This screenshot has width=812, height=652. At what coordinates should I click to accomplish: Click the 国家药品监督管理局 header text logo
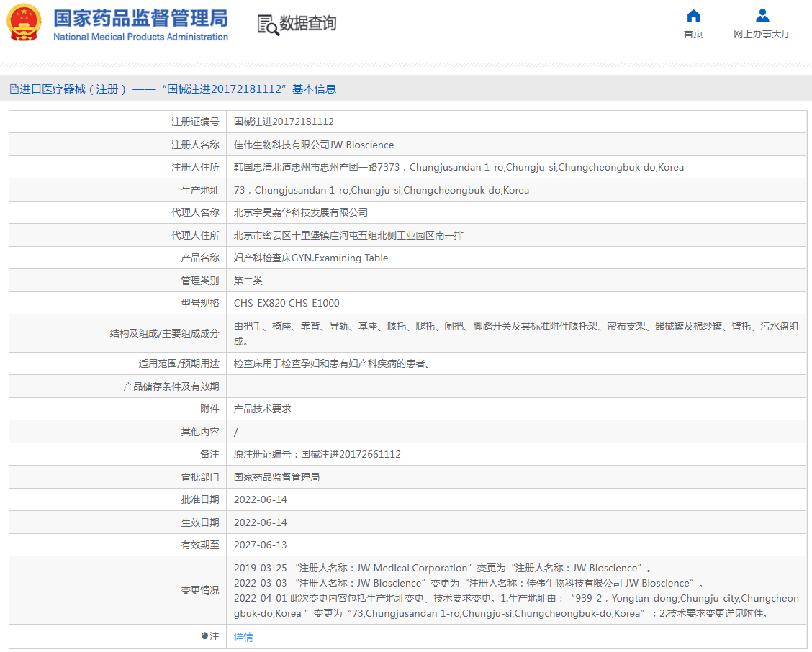click(140, 17)
